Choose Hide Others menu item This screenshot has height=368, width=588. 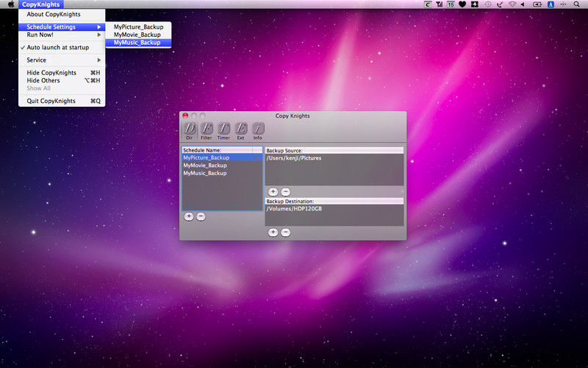point(62,80)
